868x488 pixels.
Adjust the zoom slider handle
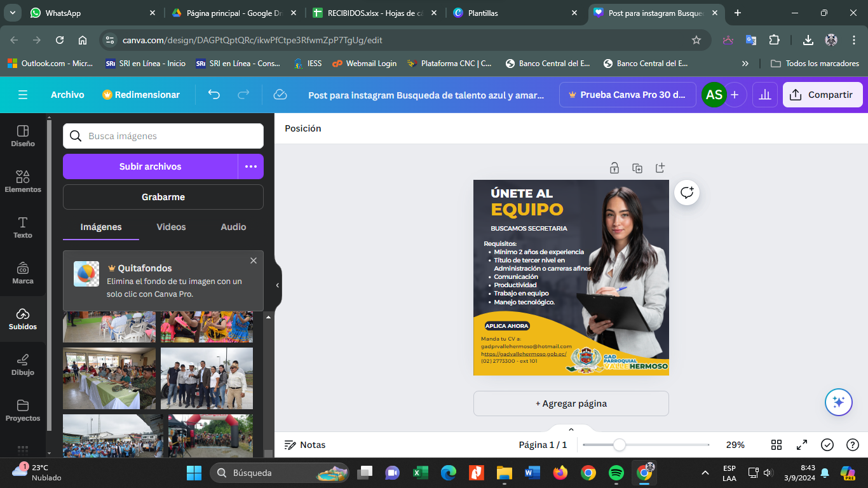619,445
